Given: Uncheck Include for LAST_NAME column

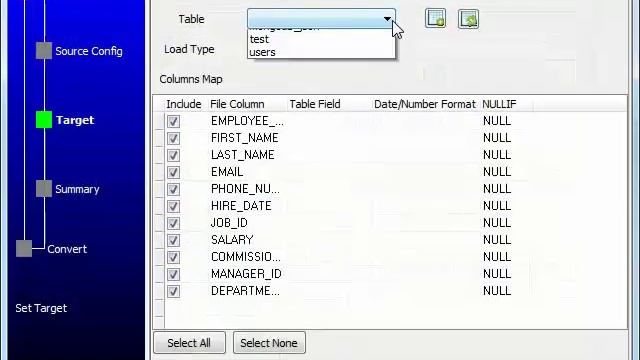Looking at the screenshot, I should (173, 155).
